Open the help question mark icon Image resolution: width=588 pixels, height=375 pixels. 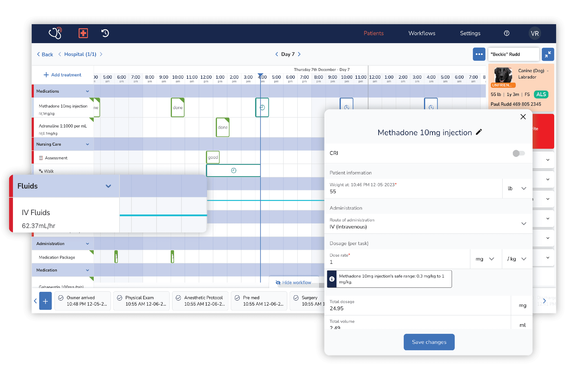point(507,33)
